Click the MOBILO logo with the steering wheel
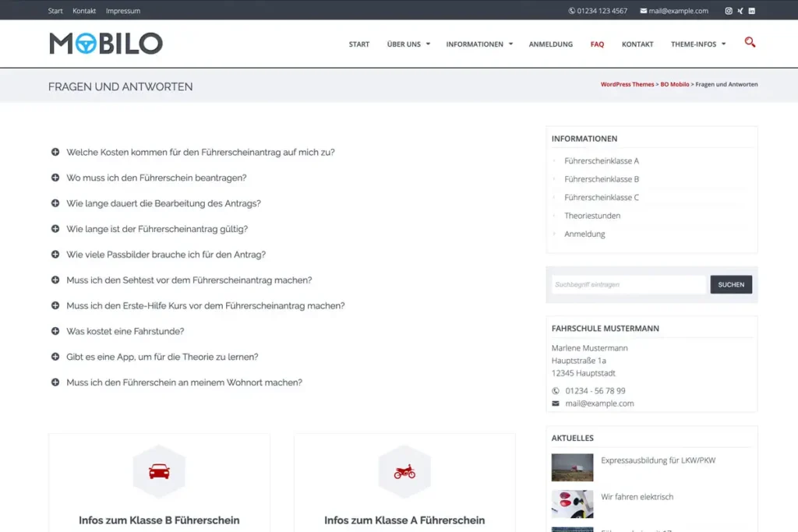 click(105, 44)
